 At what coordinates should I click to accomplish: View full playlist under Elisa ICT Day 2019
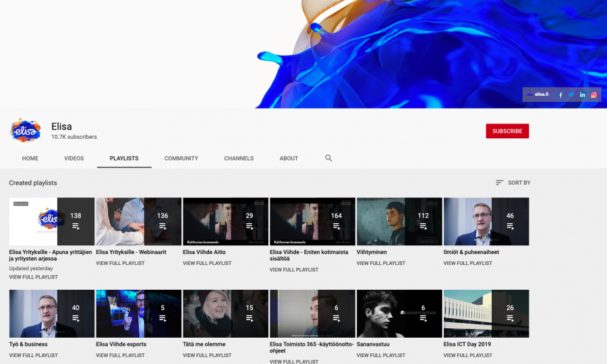coord(467,355)
